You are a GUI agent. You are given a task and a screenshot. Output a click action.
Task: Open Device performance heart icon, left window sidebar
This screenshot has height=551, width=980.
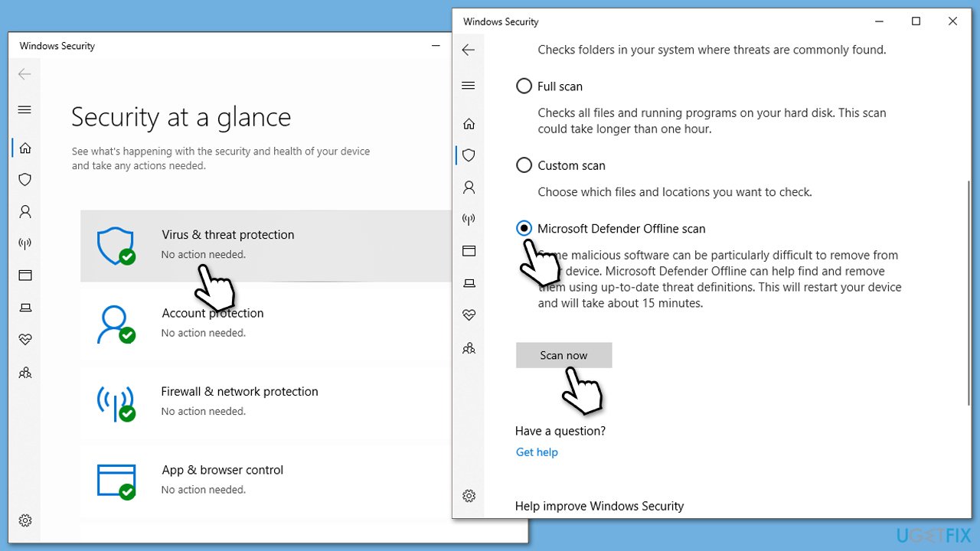25,340
